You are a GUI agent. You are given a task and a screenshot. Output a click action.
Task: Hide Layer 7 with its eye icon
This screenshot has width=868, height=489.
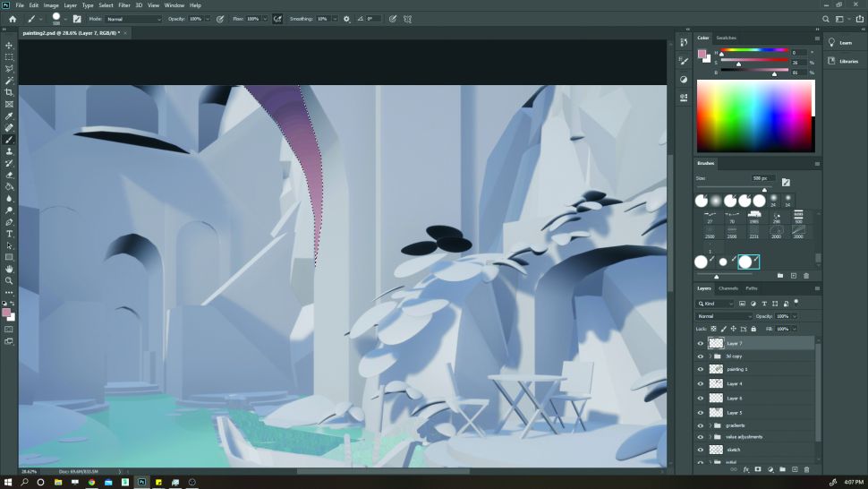pos(701,343)
